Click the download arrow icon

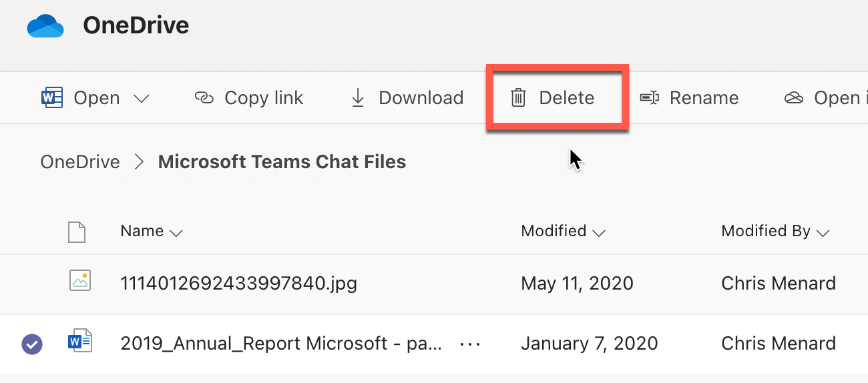pyautogui.click(x=358, y=98)
